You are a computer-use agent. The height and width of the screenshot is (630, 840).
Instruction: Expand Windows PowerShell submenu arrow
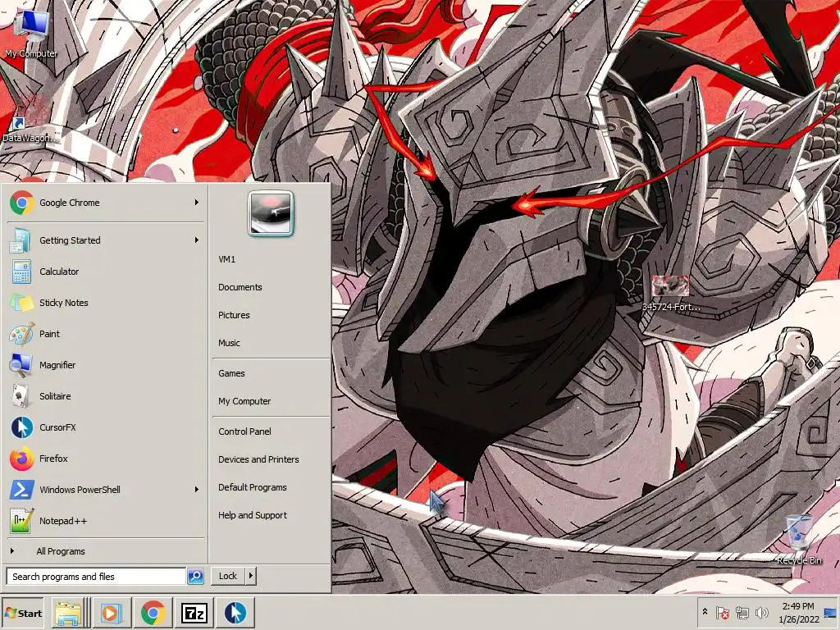coord(197,490)
